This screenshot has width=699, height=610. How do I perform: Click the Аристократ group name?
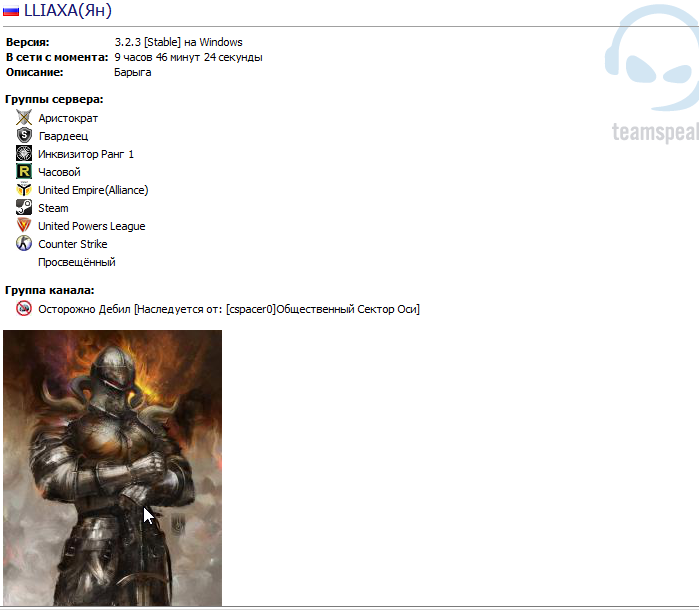tap(68, 118)
